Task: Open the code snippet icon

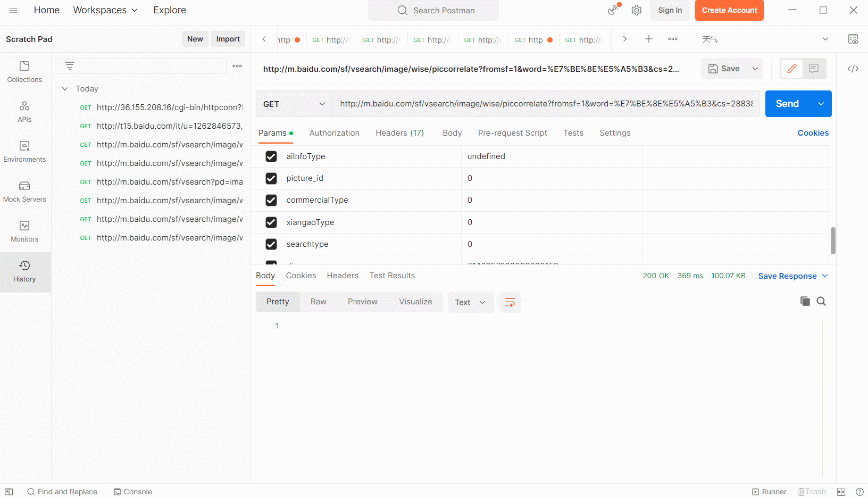Action: coord(853,69)
